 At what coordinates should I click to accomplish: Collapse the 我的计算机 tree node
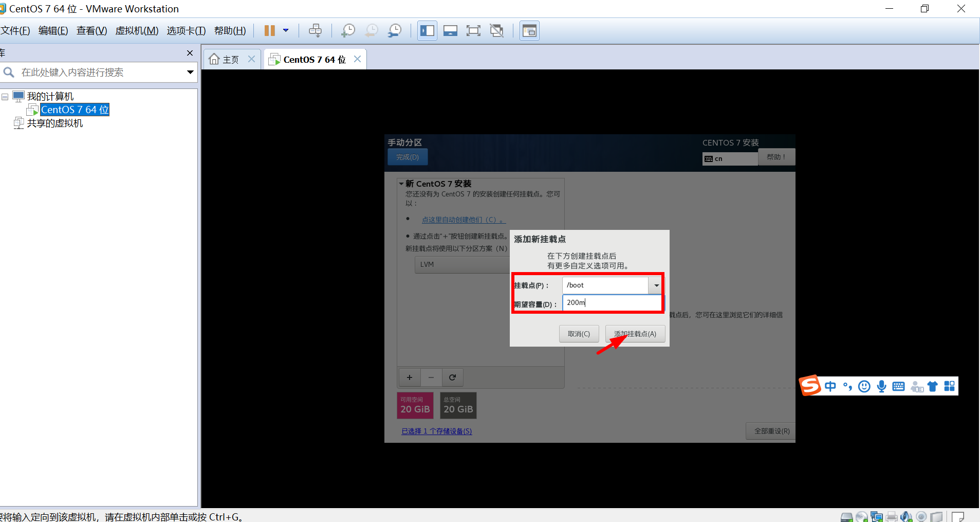click(x=5, y=97)
